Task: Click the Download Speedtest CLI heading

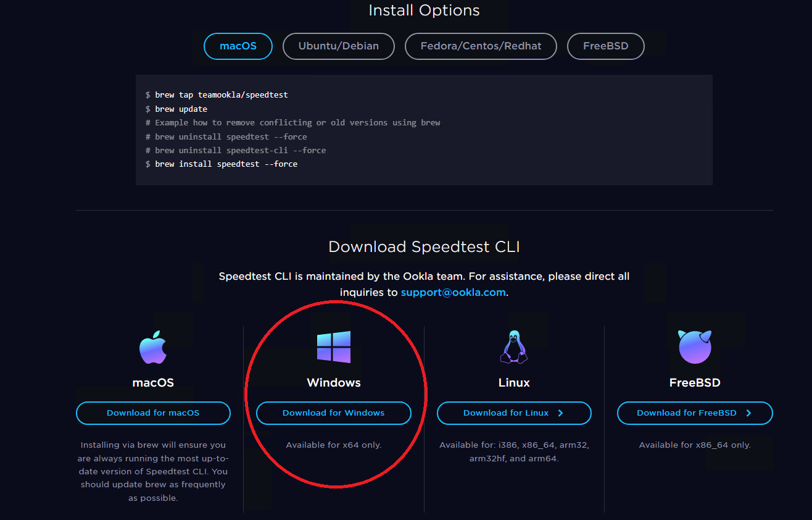Action: click(424, 247)
